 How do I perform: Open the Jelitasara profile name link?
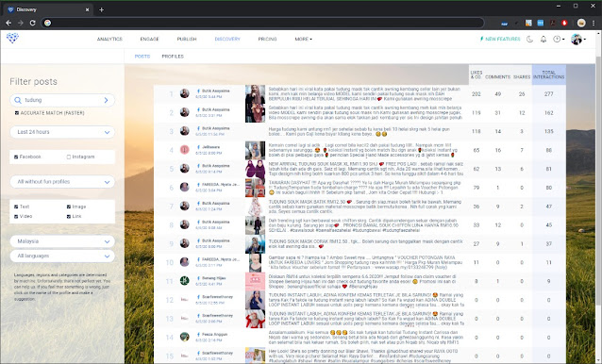pyautogui.click(x=210, y=147)
